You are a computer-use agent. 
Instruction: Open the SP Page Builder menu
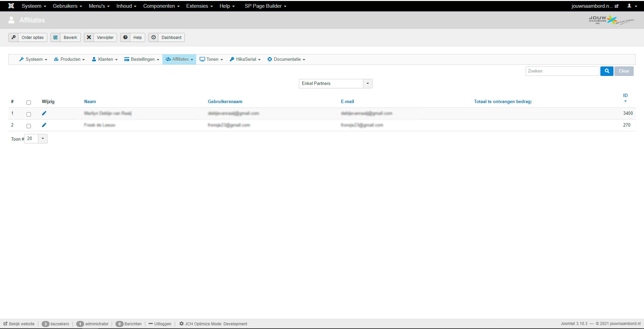[266, 6]
